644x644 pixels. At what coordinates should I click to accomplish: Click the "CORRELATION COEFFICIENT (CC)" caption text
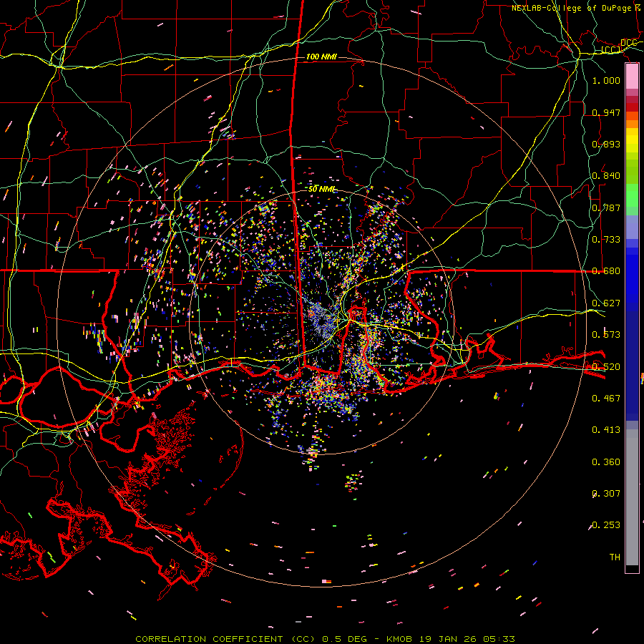click(225, 639)
